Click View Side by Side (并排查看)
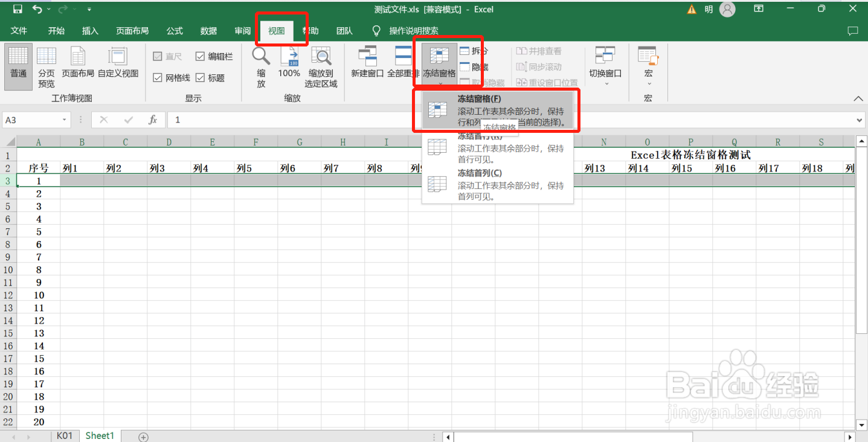This screenshot has width=868, height=442. [539, 51]
